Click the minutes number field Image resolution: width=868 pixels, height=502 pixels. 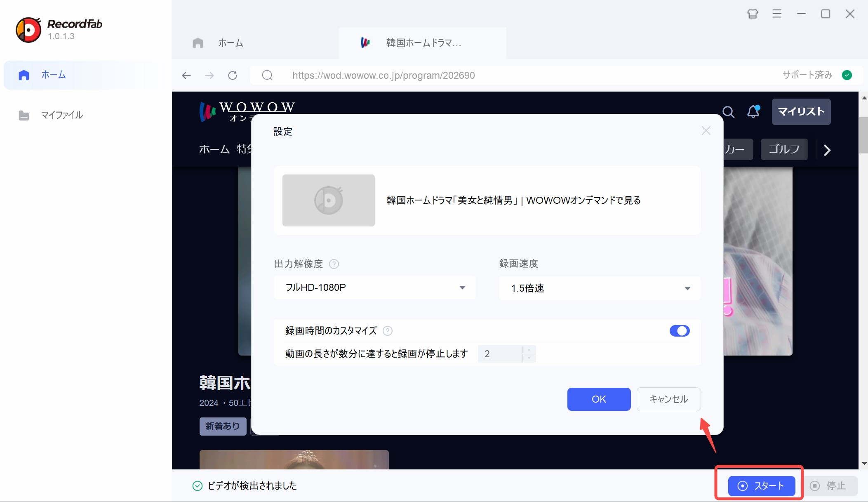(x=500, y=354)
